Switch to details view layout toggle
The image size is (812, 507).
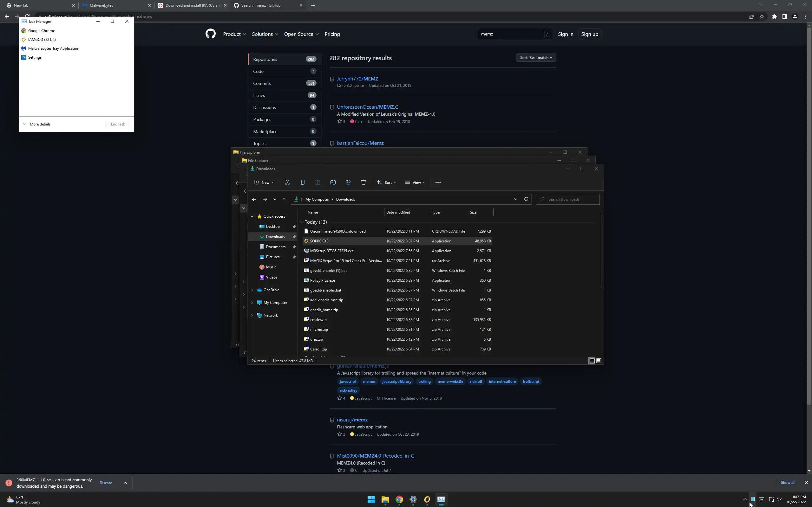[592, 361]
